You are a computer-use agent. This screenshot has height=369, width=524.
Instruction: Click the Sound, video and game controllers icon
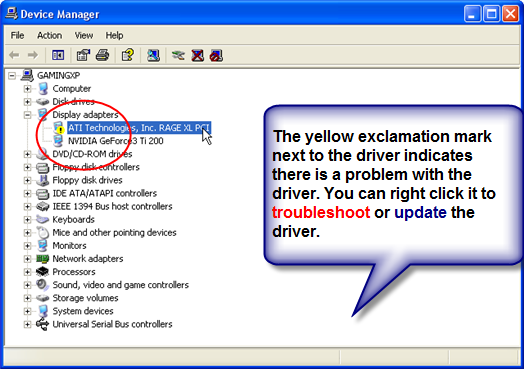pyautogui.click(x=42, y=285)
